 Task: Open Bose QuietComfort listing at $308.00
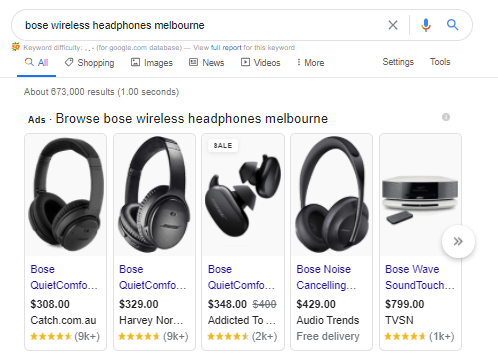click(64, 277)
